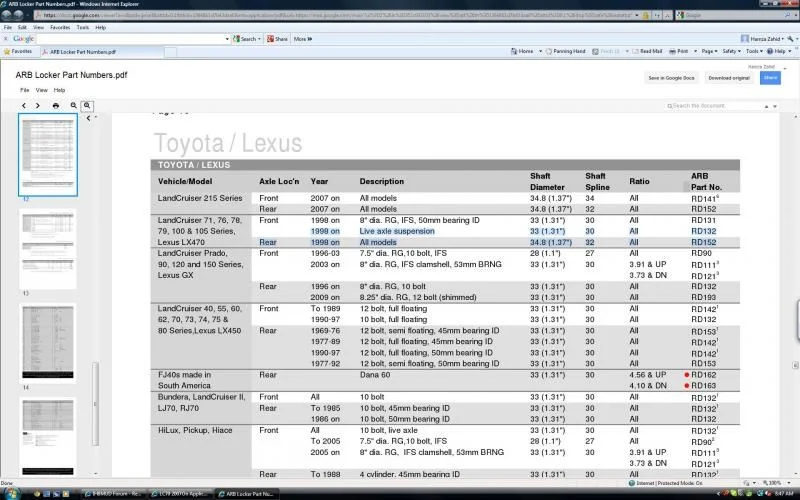The width and height of the screenshot is (800, 500).
Task: Select the Panning Hand tool
Action: coord(565,52)
